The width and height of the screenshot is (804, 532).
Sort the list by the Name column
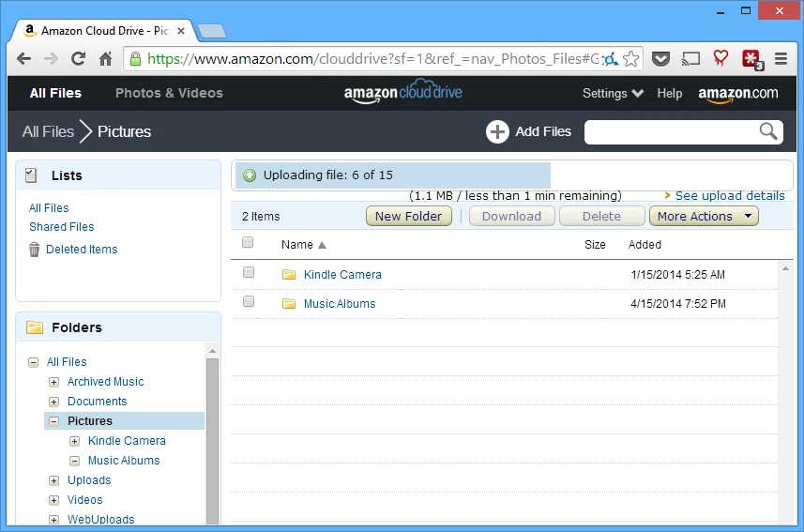(304, 245)
